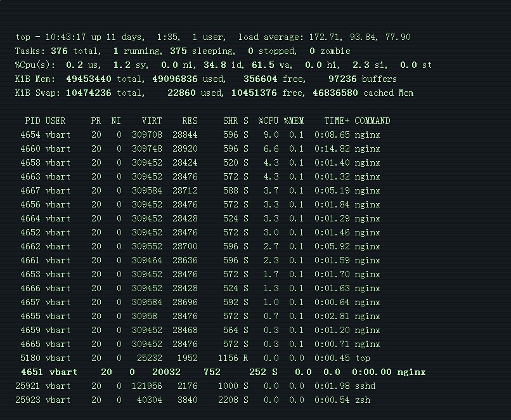Click the COMMAND column header

click(x=372, y=121)
